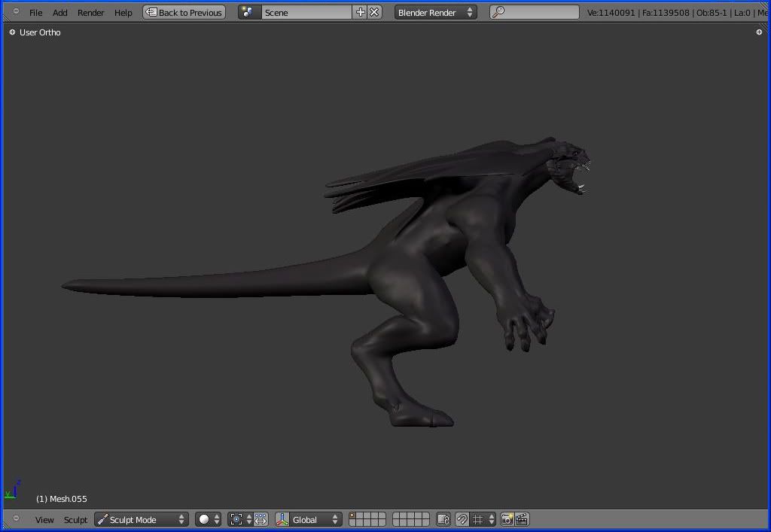Toggle lock object layers to scene

pyautogui.click(x=443, y=519)
